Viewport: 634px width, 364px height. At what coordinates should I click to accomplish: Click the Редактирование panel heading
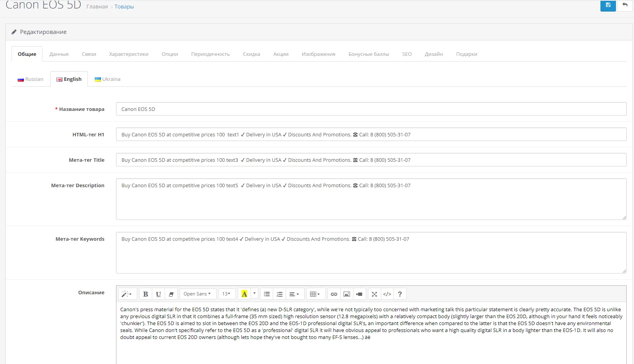pyautogui.click(x=43, y=32)
